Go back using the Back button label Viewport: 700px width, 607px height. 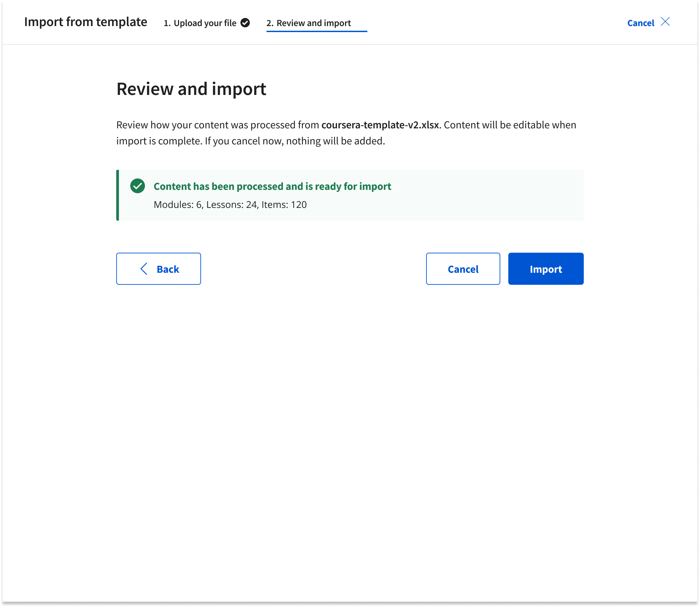(x=168, y=269)
